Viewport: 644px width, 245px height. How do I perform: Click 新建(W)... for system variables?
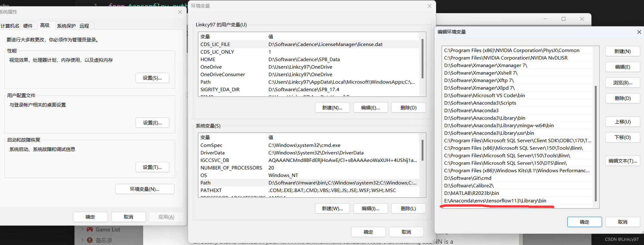[x=332, y=208]
